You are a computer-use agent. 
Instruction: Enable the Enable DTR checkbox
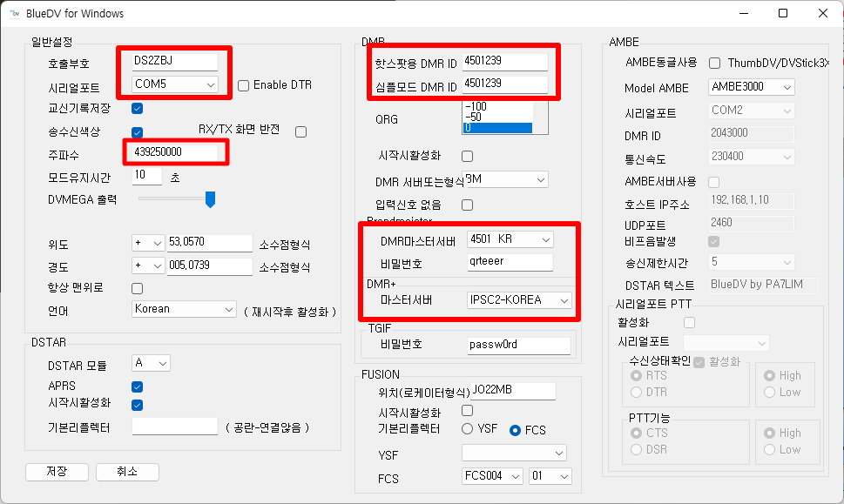coord(243,85)
